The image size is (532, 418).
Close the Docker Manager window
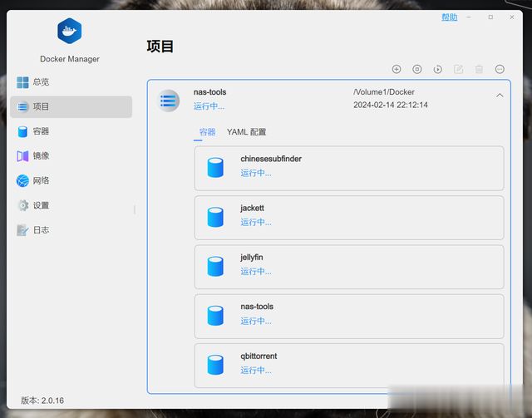pos(512,17)
